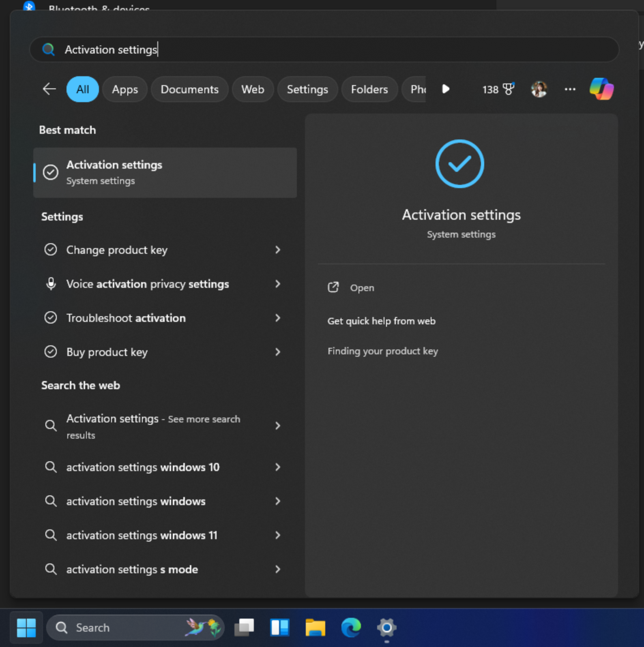Click Open in the preview pane
The width and height of the screenshot is (644, 647).
point(362,288)
